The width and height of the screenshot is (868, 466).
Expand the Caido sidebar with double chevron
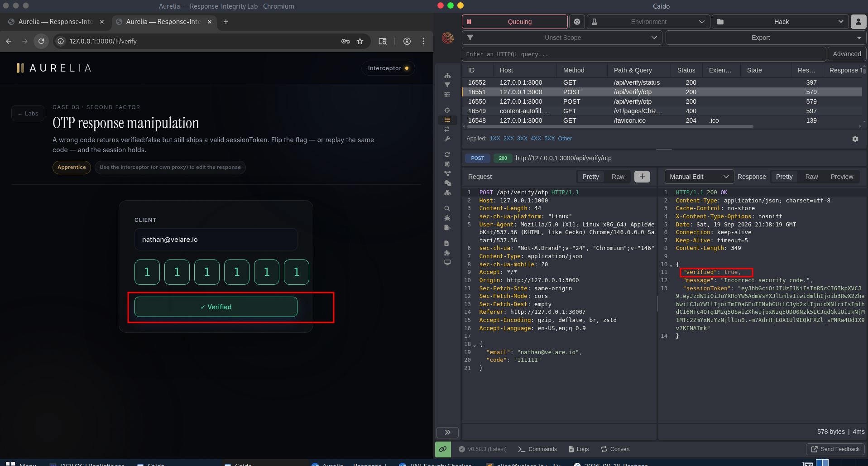(x=447, y=432)
